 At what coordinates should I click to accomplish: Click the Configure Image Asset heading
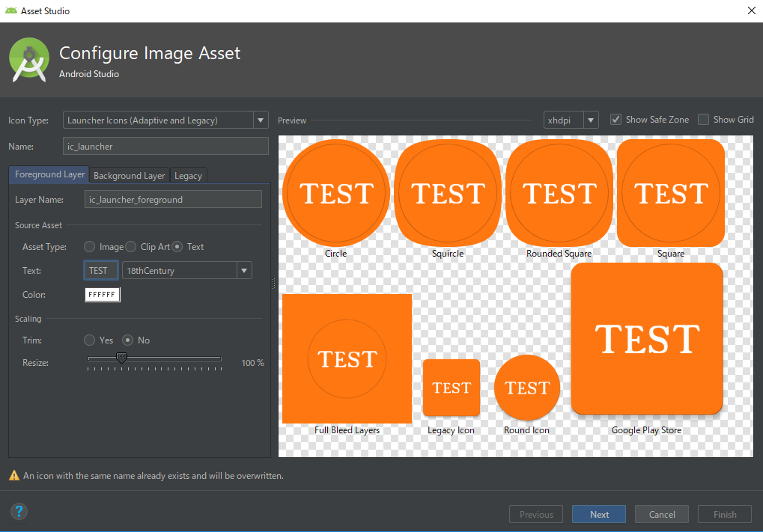tap(150, 53)
